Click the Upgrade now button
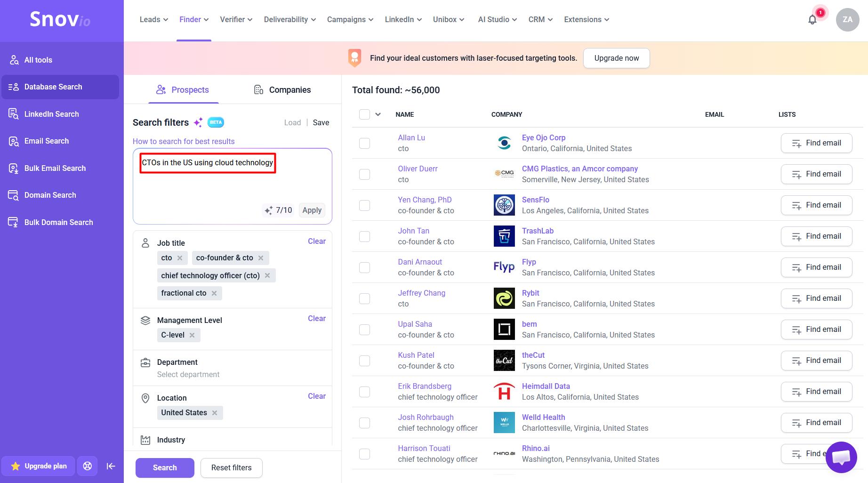The width and height of the screenshot is (868, 483). (x=616, y=58)
